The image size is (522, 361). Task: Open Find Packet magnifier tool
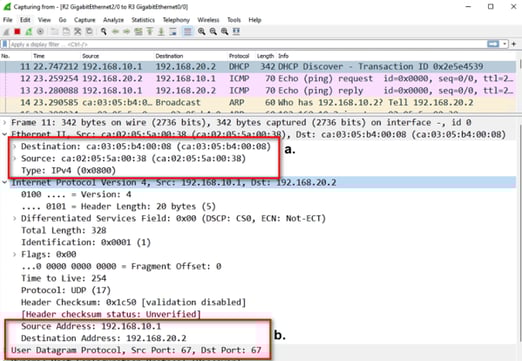(x=104, y=32)
